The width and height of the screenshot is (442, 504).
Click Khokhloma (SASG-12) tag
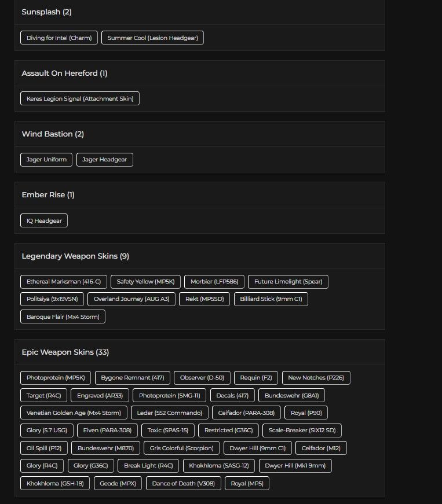219,465
